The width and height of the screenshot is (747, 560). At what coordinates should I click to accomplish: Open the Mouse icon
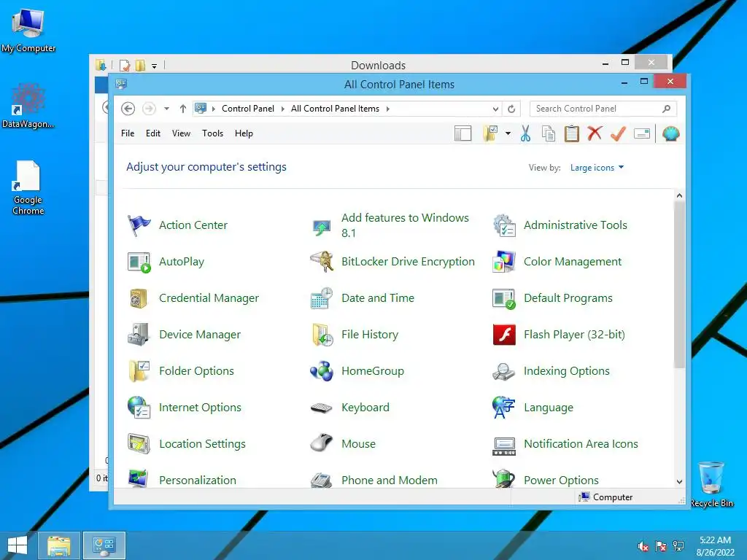[x=322, y=443]
